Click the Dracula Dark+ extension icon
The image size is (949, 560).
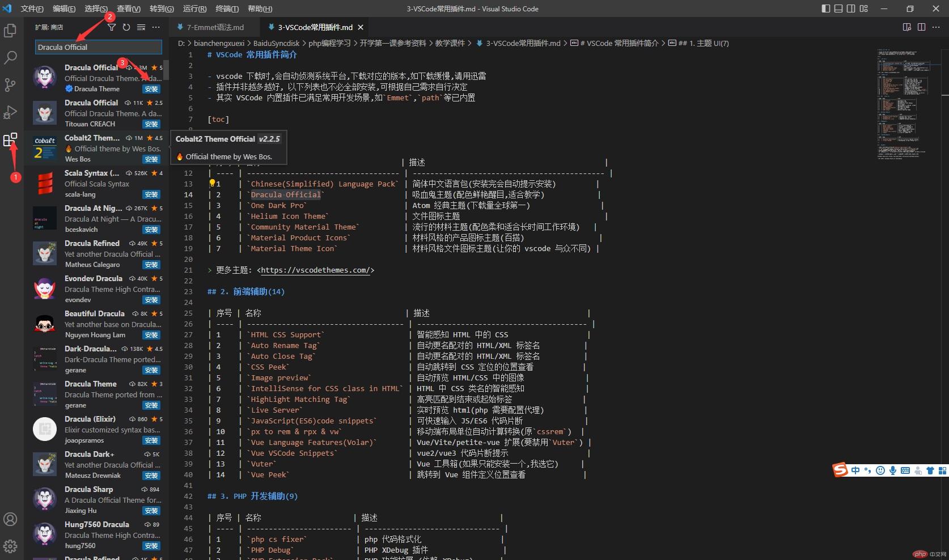(x=45, y=464)
